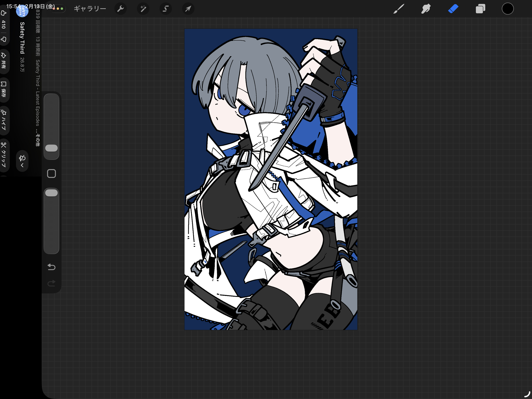Open the Layers panel
Image resolution: width=532 pixels, height=399 pixels.
pyautogui.click(x=480, y=9)
